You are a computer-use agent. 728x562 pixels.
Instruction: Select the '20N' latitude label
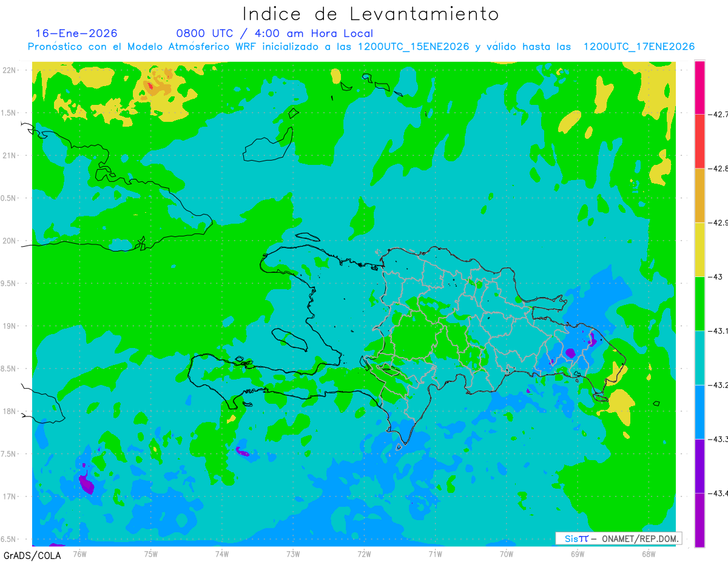10,241
